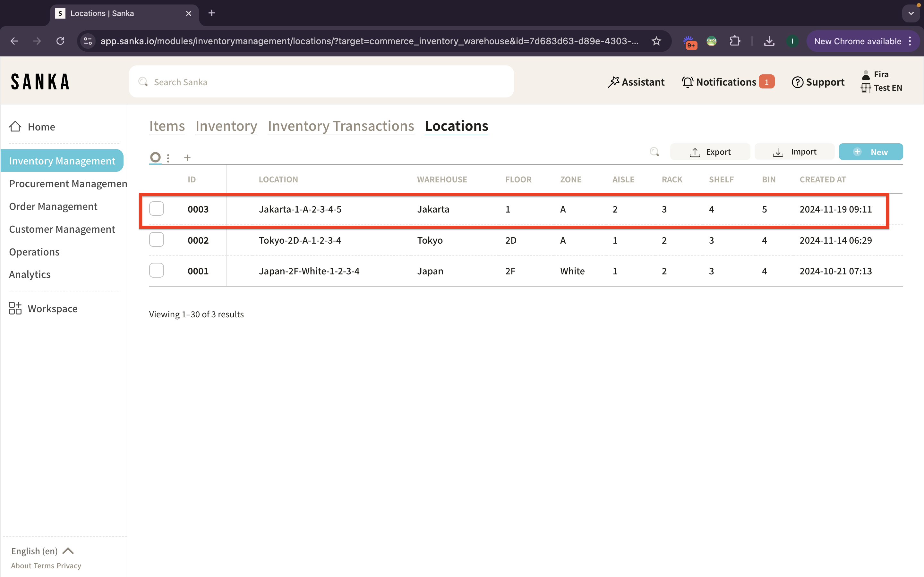Switch to the Inventory Transactions tab
The image size is (924, 577).
[x=341, y=126]
